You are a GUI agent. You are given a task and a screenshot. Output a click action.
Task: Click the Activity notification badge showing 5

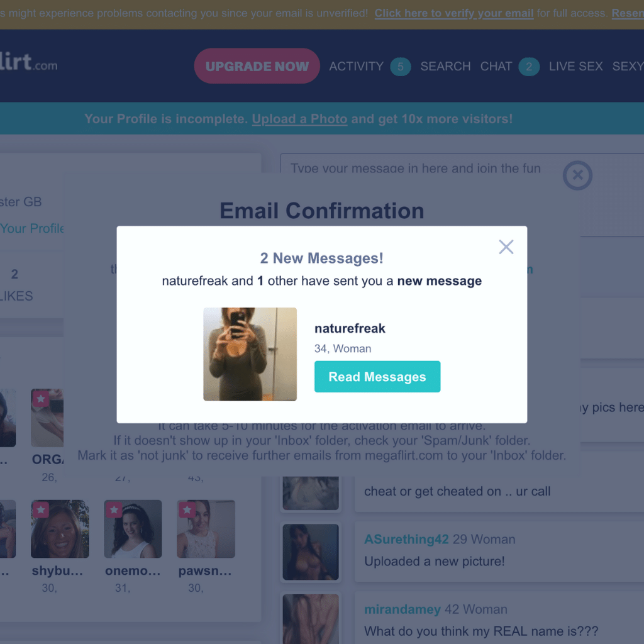coord(401,67)
